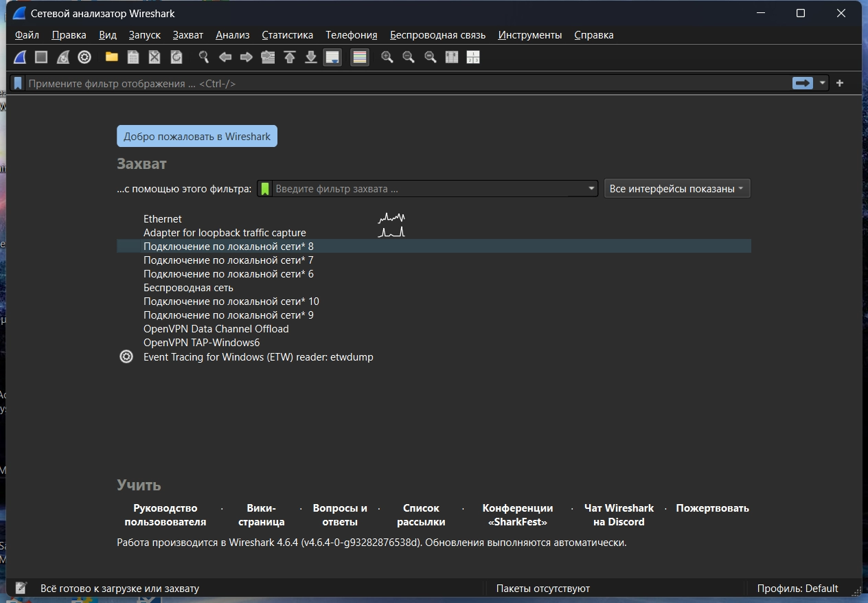The width and height of the screenshot is (868, 603).
Task: Open the 'Все интерфейсы показаны' dropdown
Action: coord(676,189)
